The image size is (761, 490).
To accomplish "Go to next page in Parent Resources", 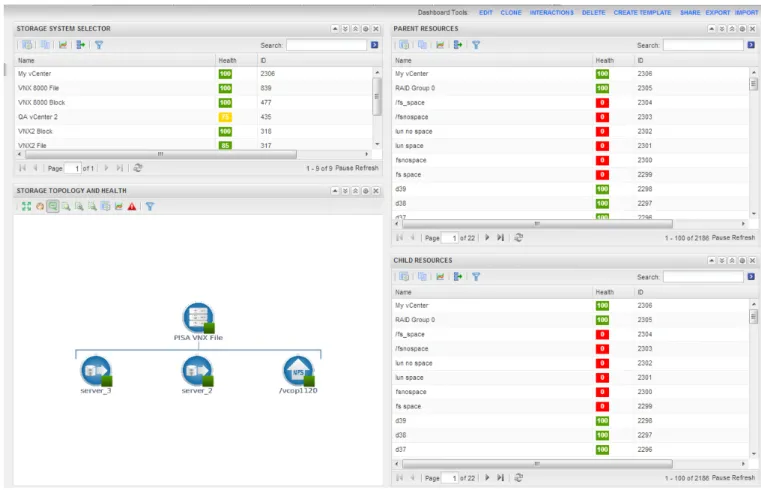I will (487, 238).
